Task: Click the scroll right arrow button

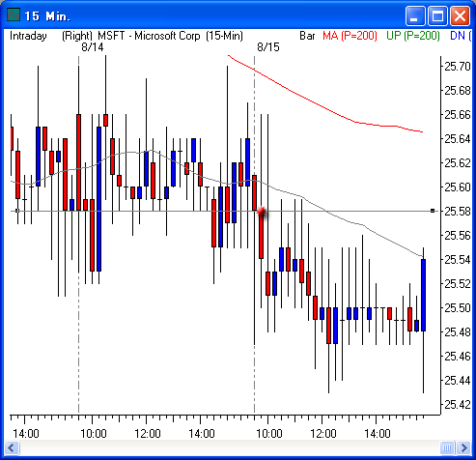Action: pyautogui.click(x=463, y=447)
